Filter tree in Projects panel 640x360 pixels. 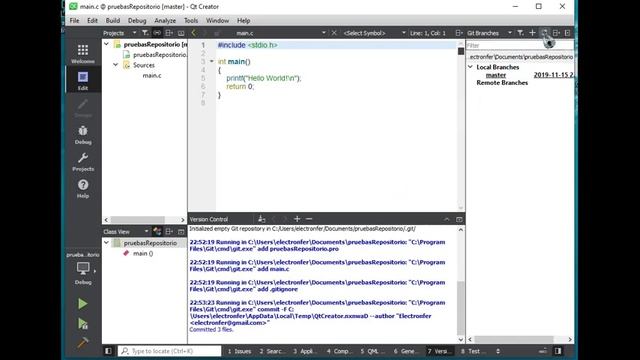click(x=145, y=33)
